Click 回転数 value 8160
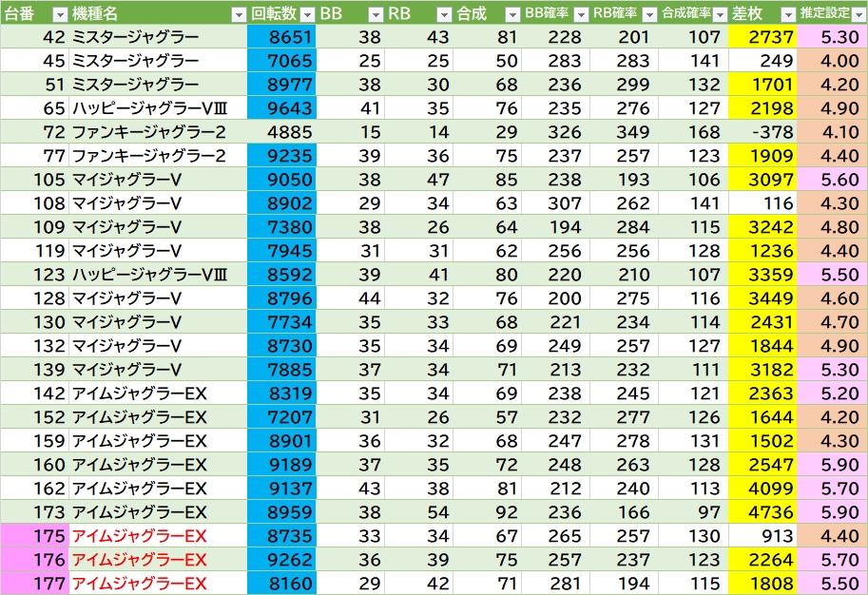 (281, 584)
